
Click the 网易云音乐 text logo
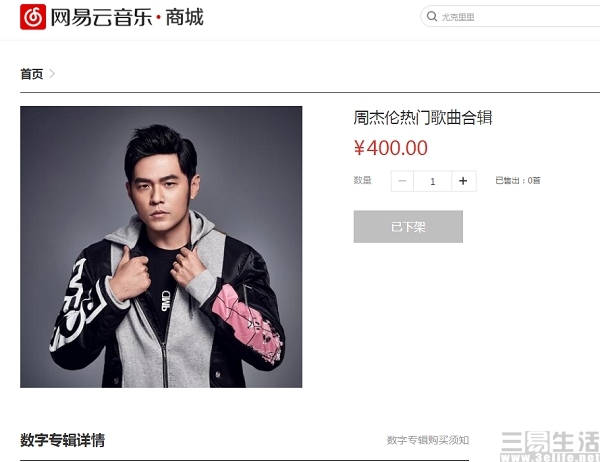[x=101, y=18]
